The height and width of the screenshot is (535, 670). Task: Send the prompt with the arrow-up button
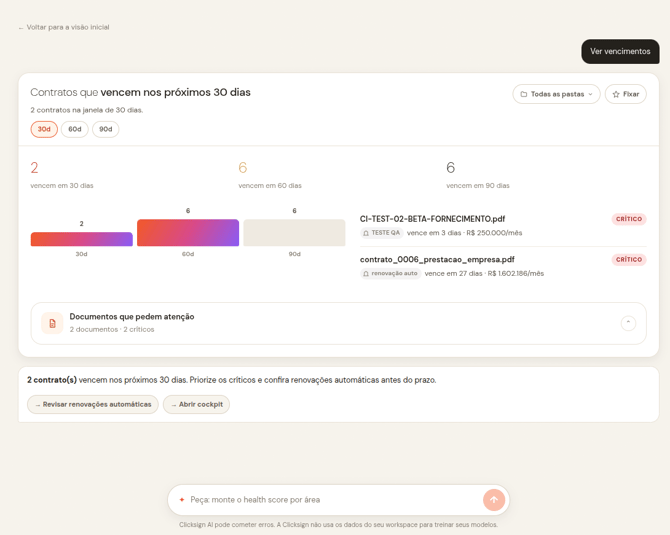494,500
